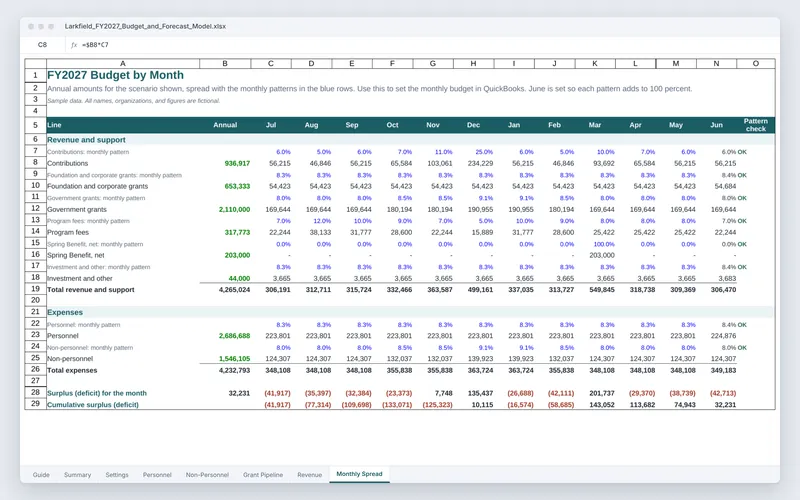Click June total expenses cell 349,183
Screen dimensions: 800x500
(723, 370)
